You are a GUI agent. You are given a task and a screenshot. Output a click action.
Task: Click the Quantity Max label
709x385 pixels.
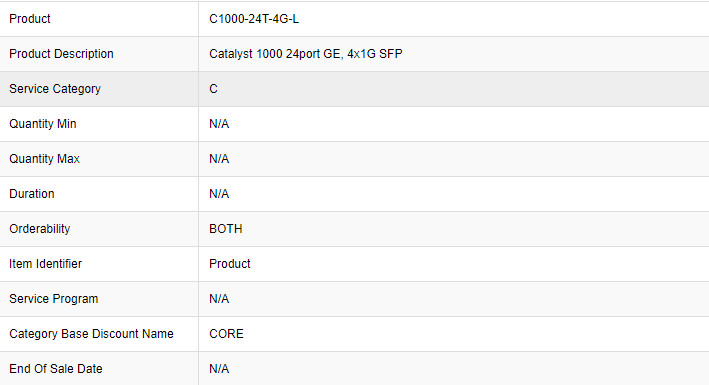44,159
